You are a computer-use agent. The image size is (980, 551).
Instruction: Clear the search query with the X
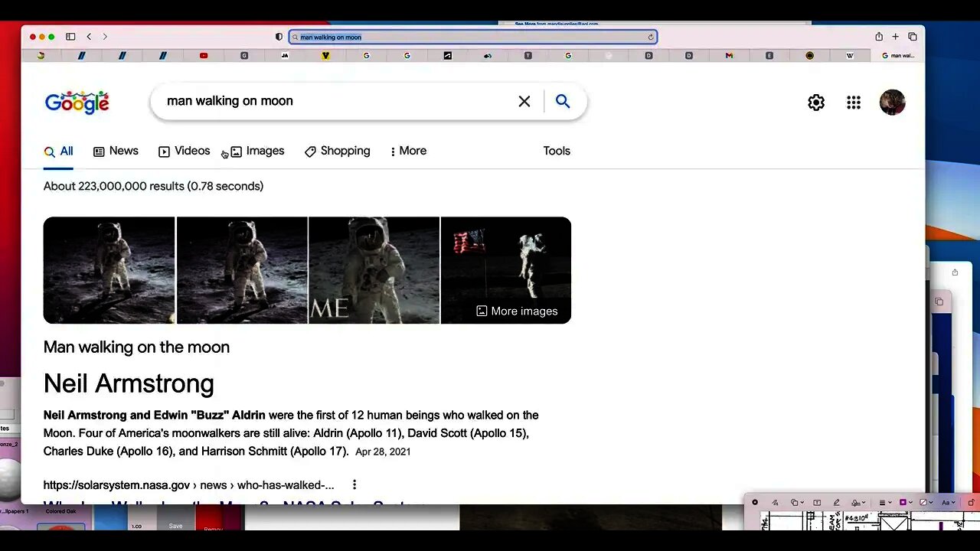point(524,101)
